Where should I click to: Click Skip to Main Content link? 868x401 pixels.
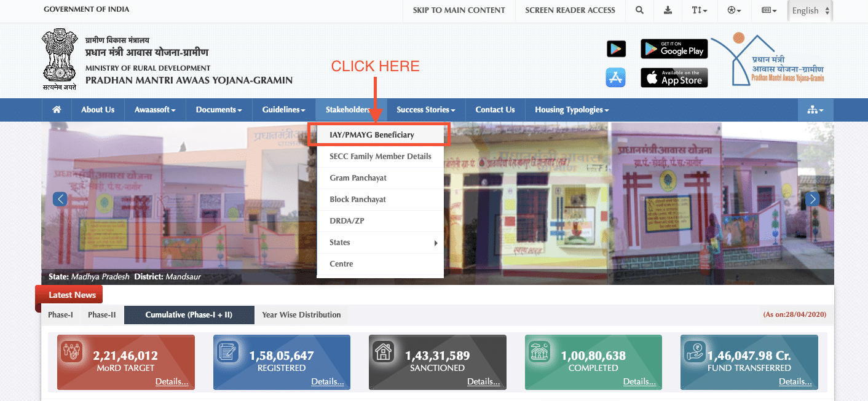click(459, 10)
